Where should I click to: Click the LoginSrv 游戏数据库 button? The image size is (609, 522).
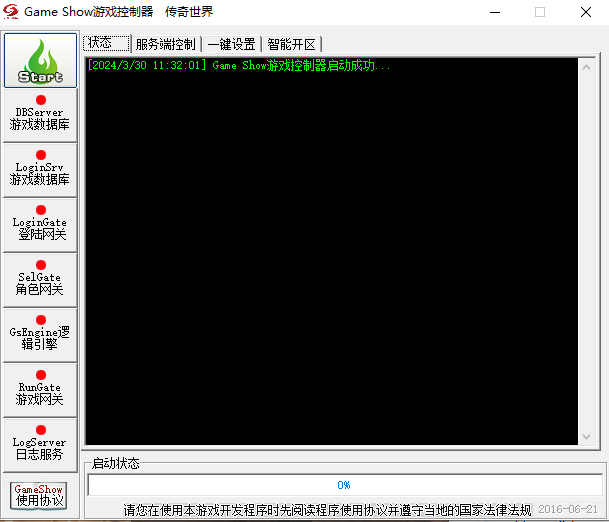40,170
